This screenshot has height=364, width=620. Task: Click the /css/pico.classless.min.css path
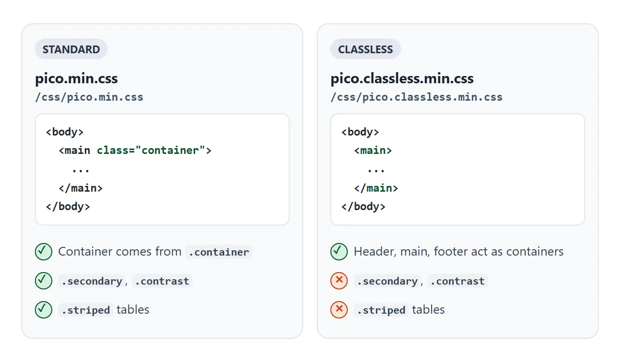[x=417, y=97]
